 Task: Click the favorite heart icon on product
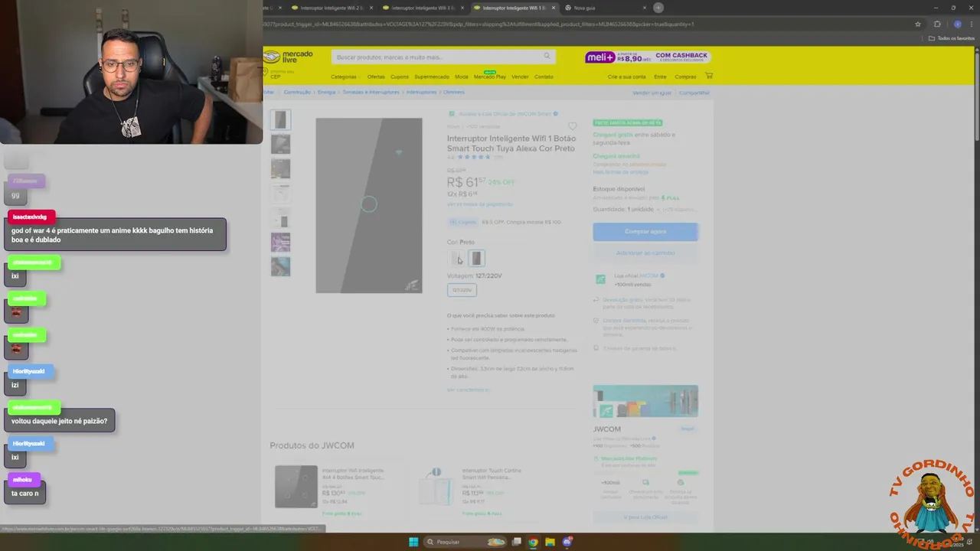(572, 126)
